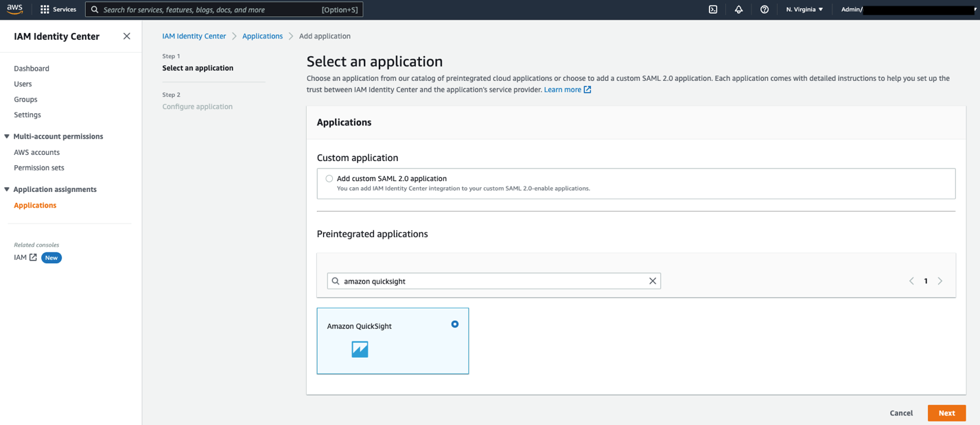Click the IAM Identity Center breadcrumb

pyautogui.click(x=194, y=36)
